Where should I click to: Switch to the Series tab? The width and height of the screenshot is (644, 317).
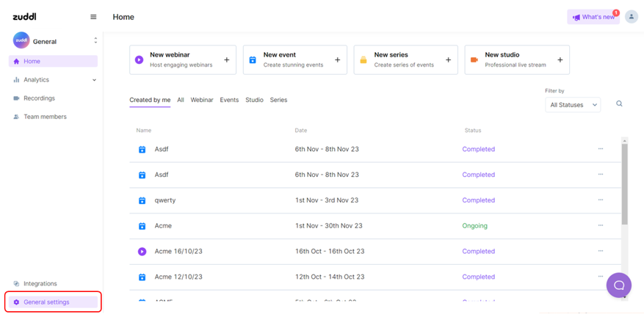(278, 100)
